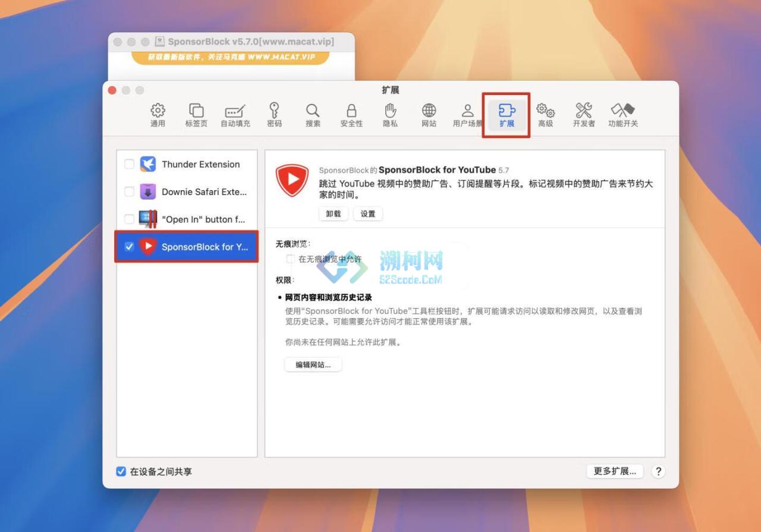Click the SponsorBlock for YouTube title text

[x=437, y=170]
